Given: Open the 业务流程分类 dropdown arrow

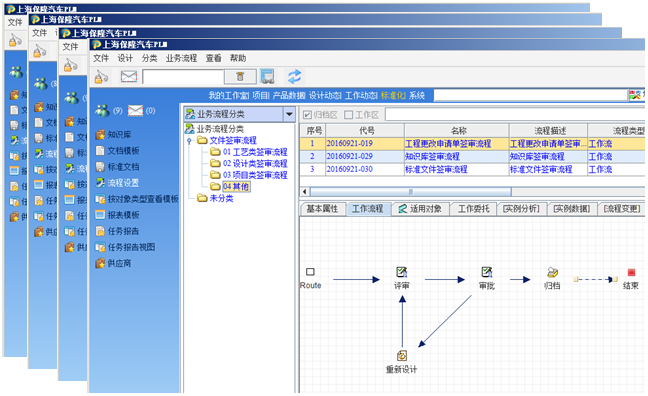Looking at the screenshot, I should tap(289, 114).
